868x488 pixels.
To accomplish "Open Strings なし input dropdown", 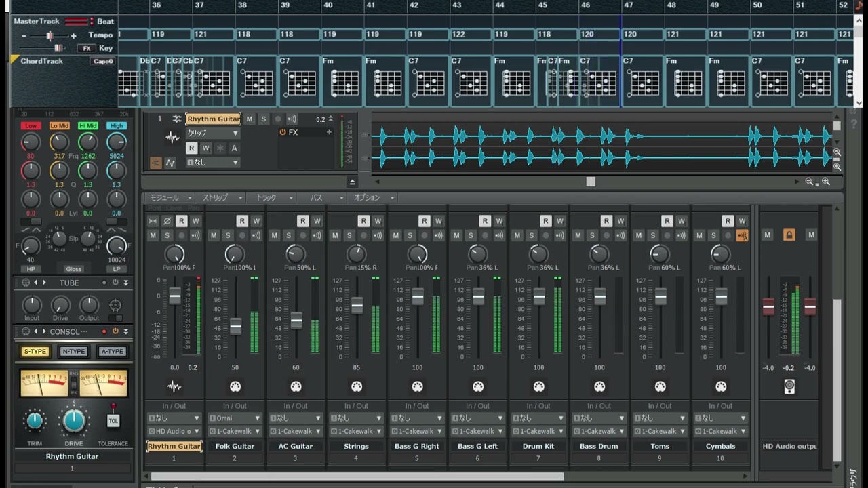I will click(356, 418).
